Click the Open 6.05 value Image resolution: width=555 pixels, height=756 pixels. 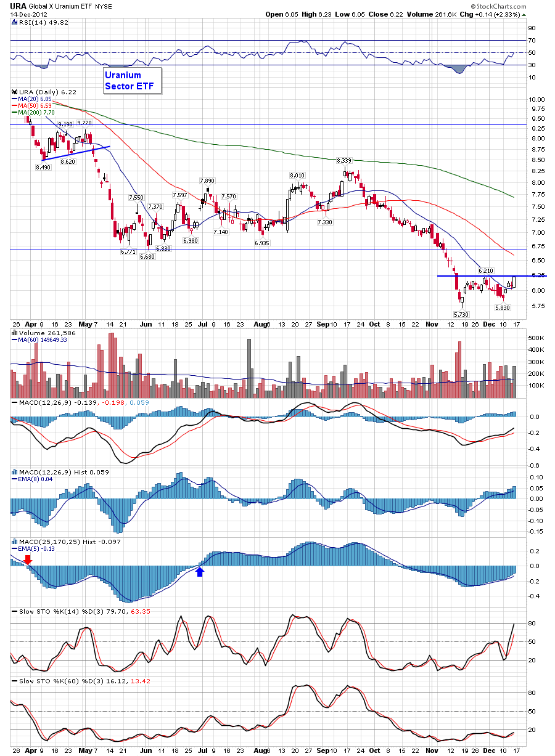click(282, 14)
